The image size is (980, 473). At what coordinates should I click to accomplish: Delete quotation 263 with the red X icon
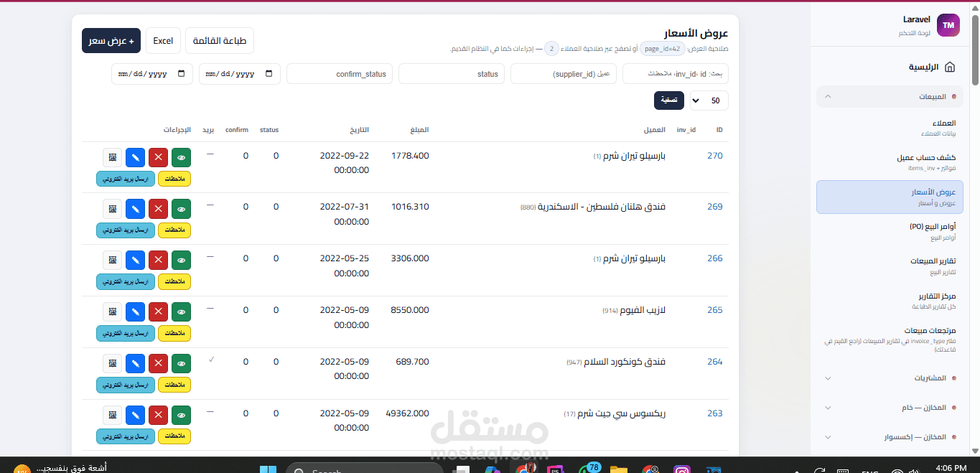point(159,416)
